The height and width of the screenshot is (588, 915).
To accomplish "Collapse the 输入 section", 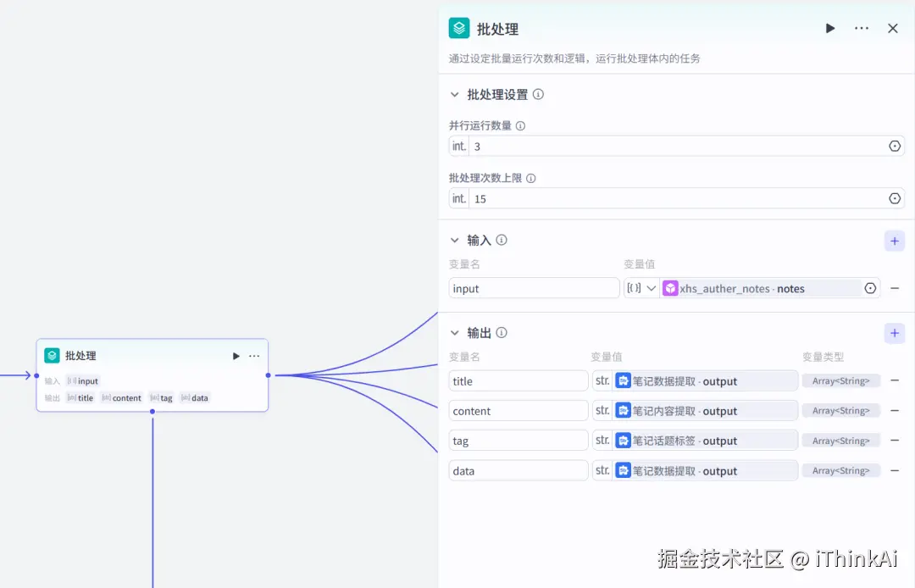I will [455, 240].
